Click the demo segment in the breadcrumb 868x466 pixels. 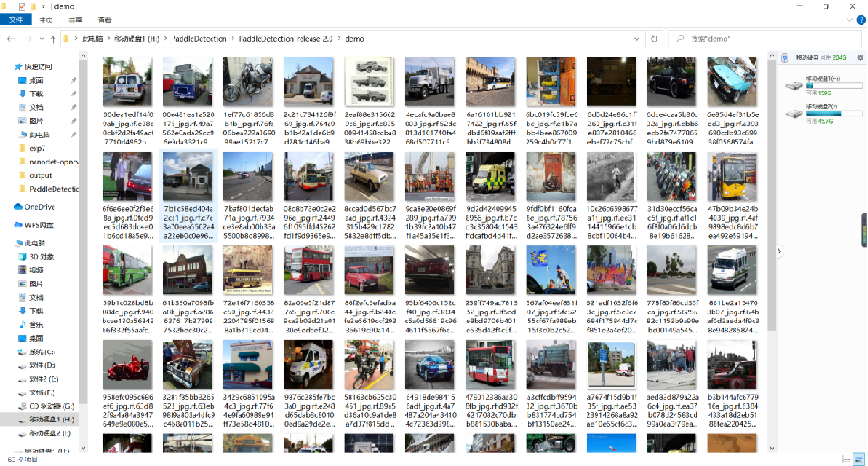click(x=355, y=39)
